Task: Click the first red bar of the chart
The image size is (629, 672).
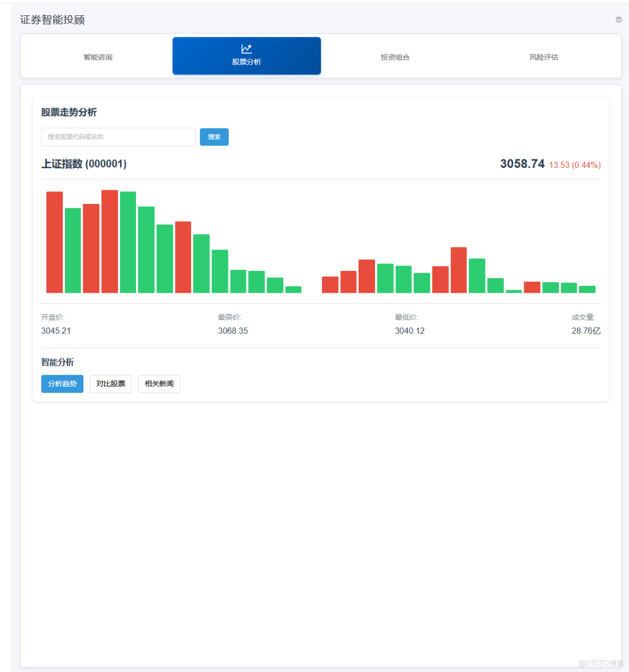Action: point(54,242)
